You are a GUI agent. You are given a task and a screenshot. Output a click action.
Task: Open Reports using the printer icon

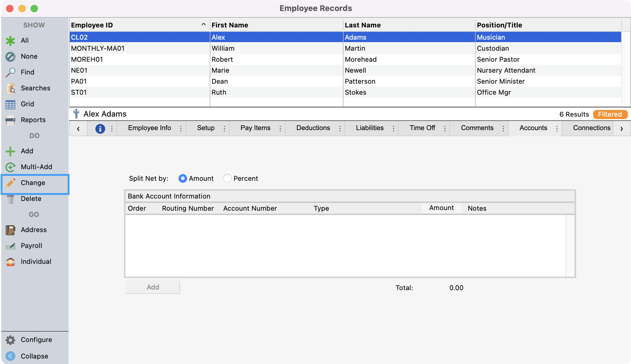(10, 120)
